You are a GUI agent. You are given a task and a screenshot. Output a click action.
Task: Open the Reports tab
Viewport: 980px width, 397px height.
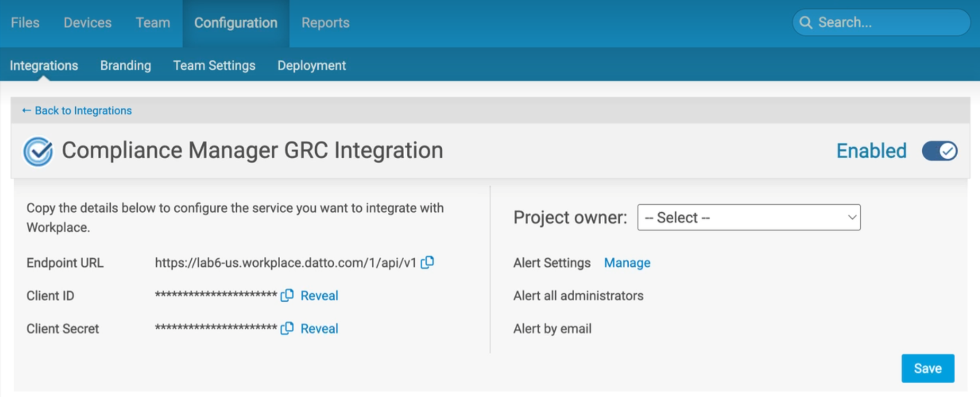tap(325, 23)
